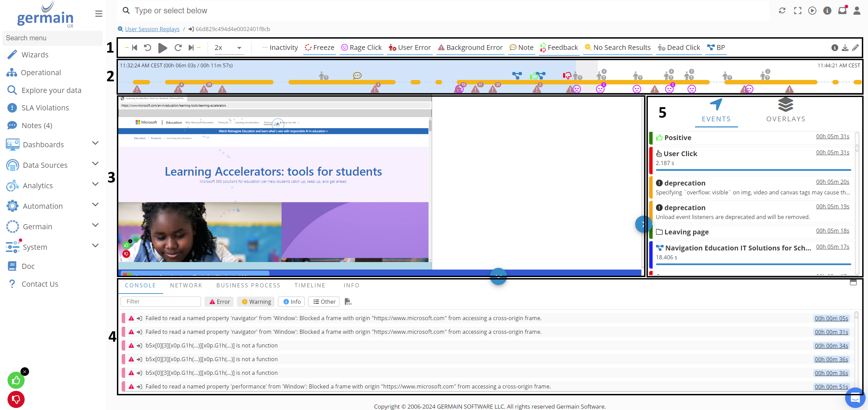The width and height of the screenshot is (868, 410).
Task: Expand the Analytics sidebar section
Action: (95, 184)
